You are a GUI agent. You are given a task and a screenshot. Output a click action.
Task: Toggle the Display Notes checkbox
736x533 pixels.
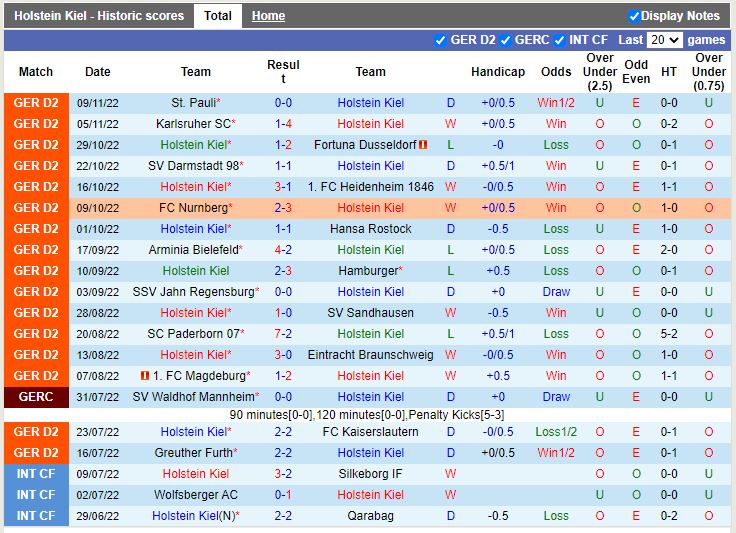(634, 16)
